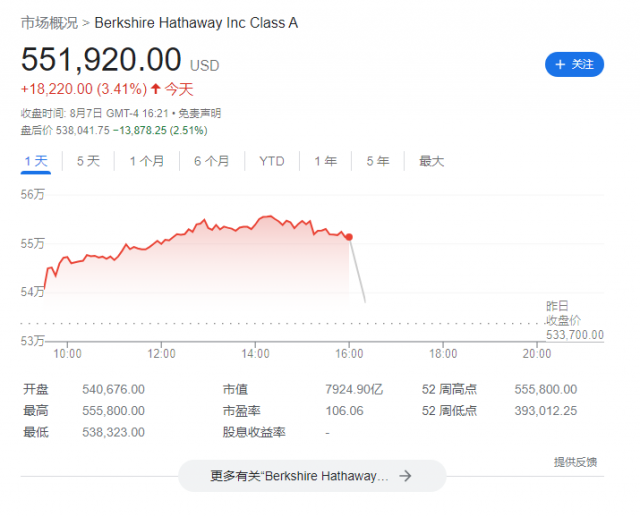Screen dimensions: 640x517
Task: Click the 12:00 label on time axis
Action: 161,353
